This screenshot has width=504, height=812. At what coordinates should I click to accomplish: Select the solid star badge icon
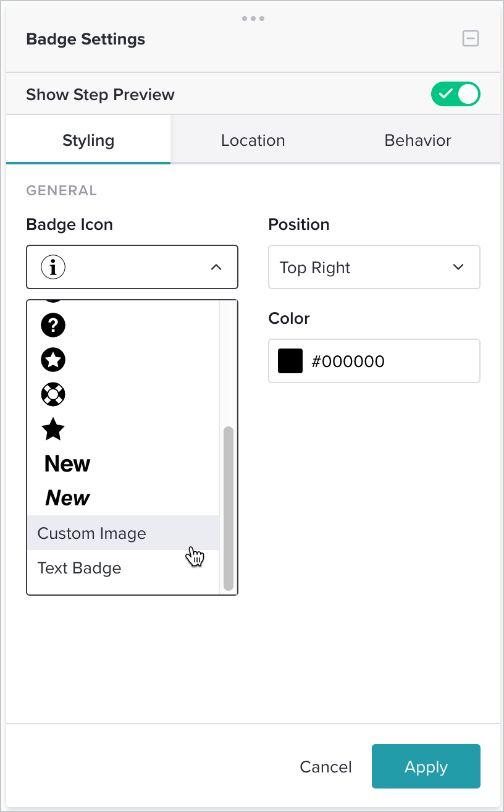[x=52, y=429]
